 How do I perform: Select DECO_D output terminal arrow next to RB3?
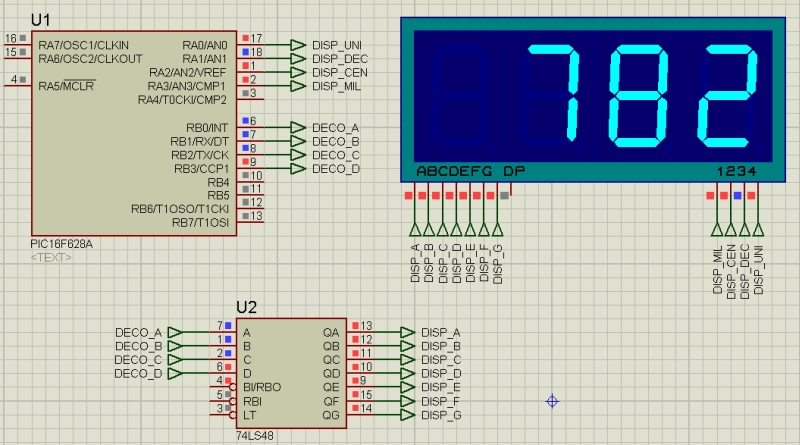click(298, 168)
